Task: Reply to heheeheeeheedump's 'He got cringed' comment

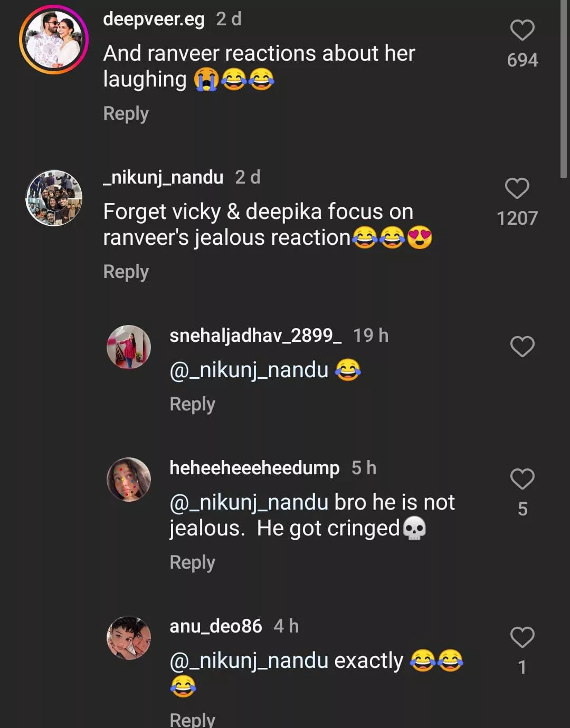Action: [x=192, y=562]
